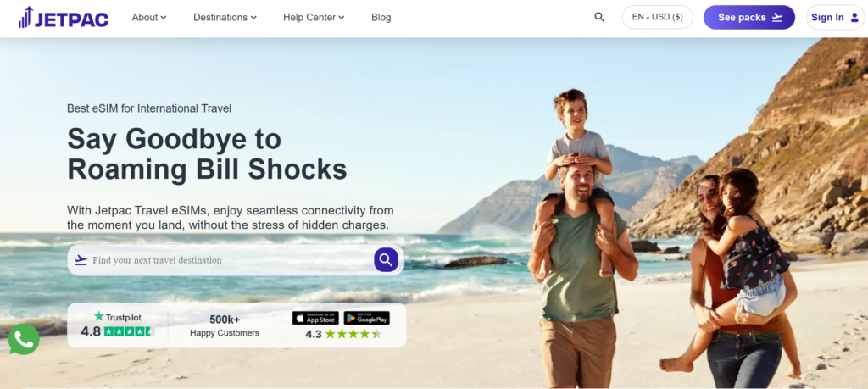Click the airplane icon in search field
The height and width of the screenshot is (389, 868).
[81, 259]
